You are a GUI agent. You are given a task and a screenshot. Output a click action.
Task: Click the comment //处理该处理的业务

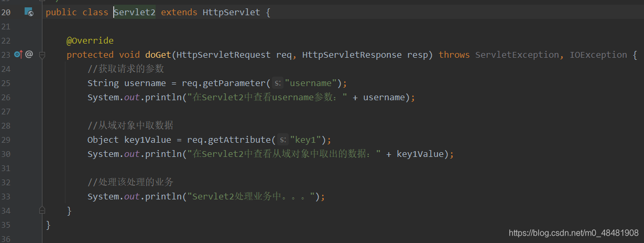(130, 182)
